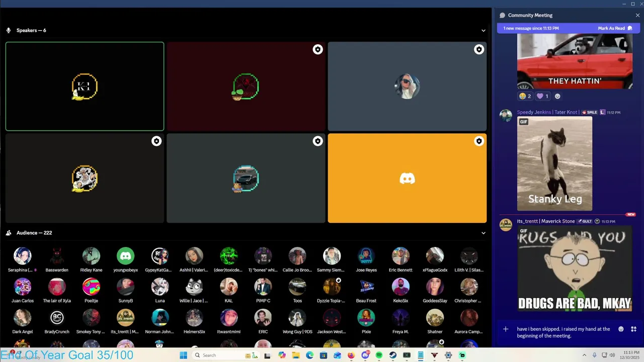Open Steam from the taskbar
This screenshot has width=644, height=362.
click(393, 355)
